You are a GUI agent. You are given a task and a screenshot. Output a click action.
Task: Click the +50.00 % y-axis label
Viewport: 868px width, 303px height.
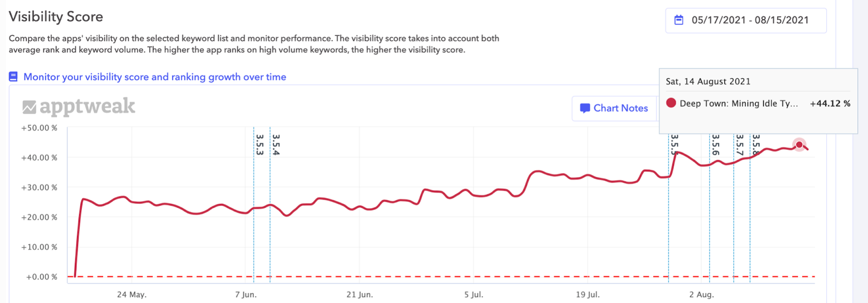tap(39, 128)
